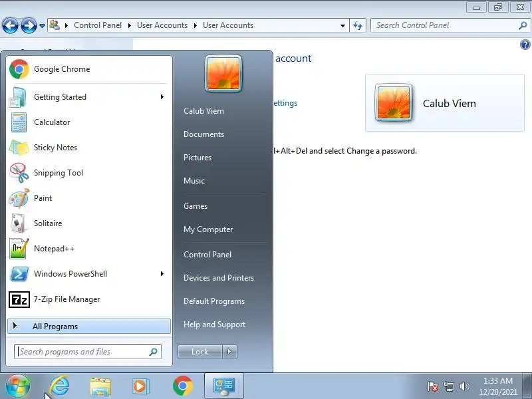Open Chrome from the taskbar

(x=182, y=386)
